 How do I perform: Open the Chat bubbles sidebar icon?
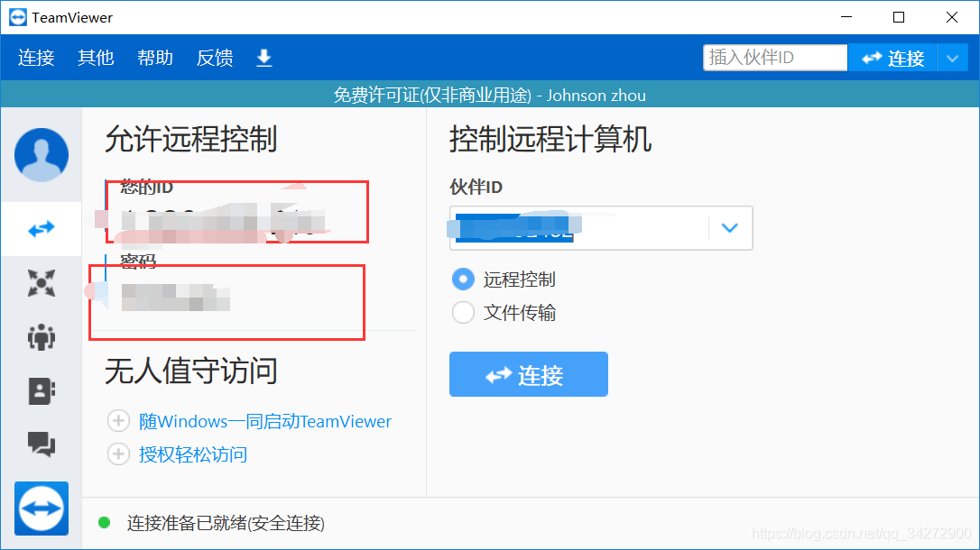tap(42, 445)
